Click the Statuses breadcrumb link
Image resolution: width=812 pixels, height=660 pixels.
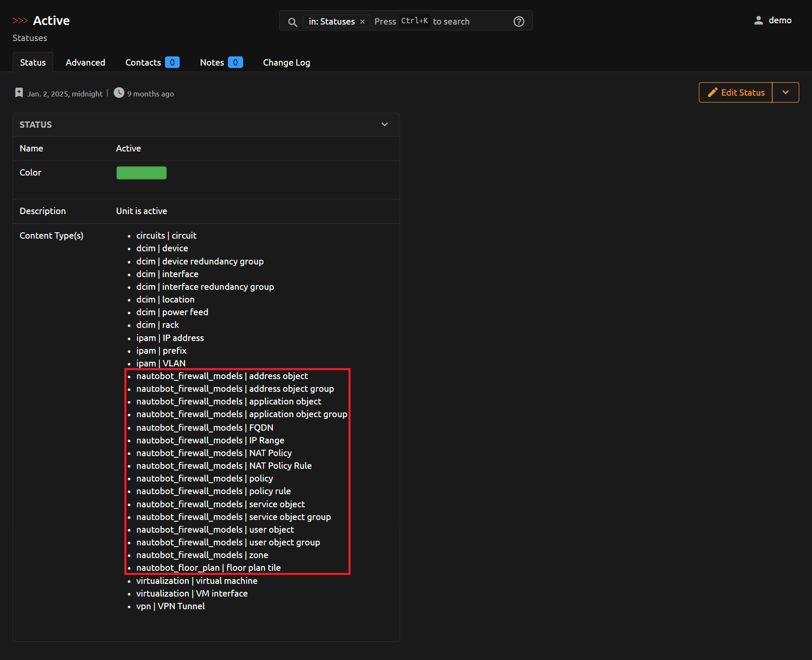click(x=30, y=38)
